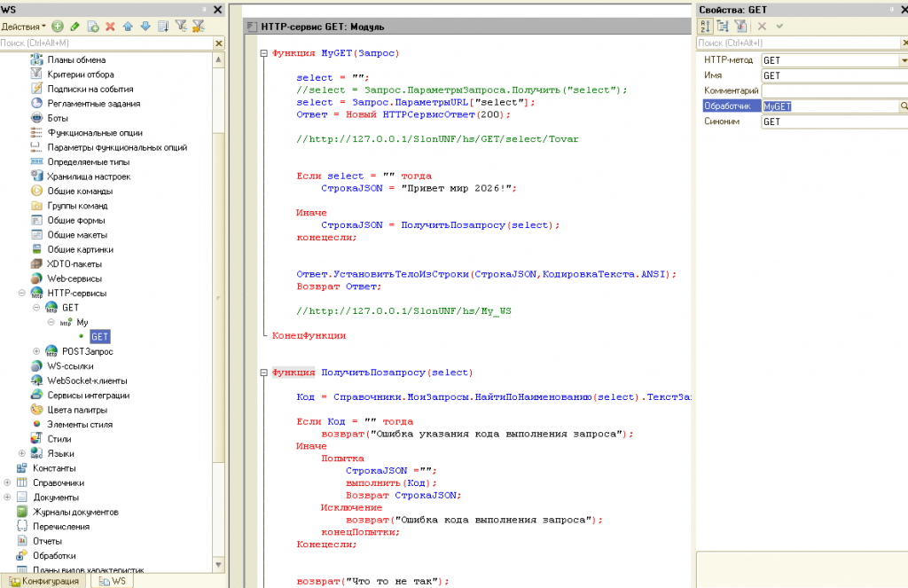This screenshot has height=588, width=908.
Task: Select WebSocket-клиенты tree item
Action: 88,380
